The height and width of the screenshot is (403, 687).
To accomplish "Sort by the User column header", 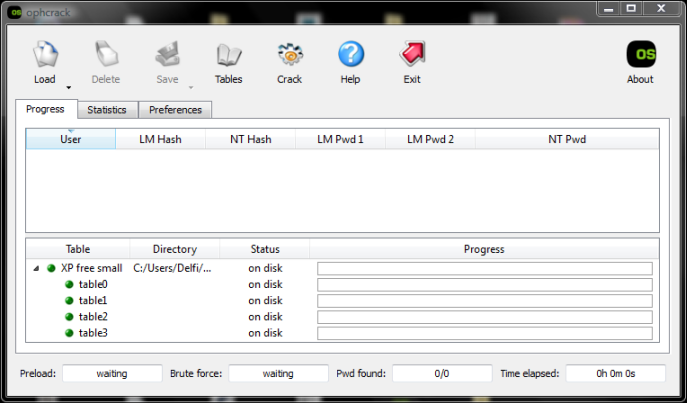I will [x=71, y=139].
